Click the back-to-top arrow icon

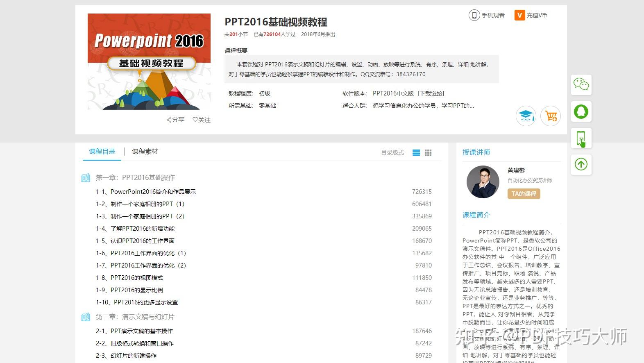pos(581,164)
